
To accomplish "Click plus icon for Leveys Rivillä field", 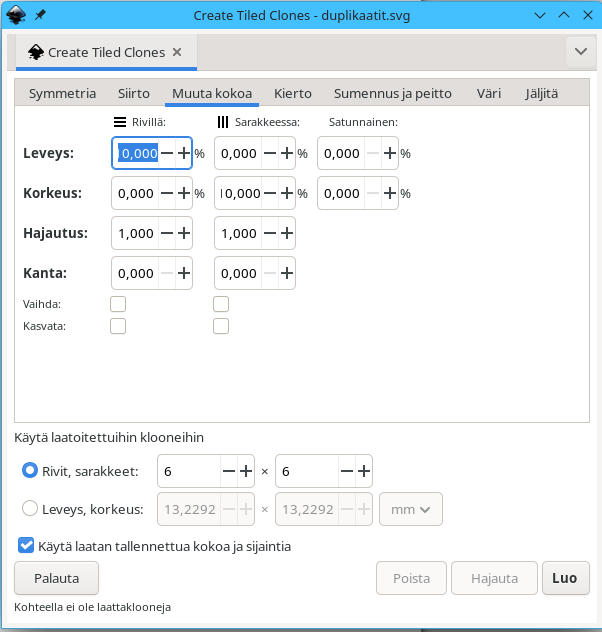I will click(x=183, y=154).
